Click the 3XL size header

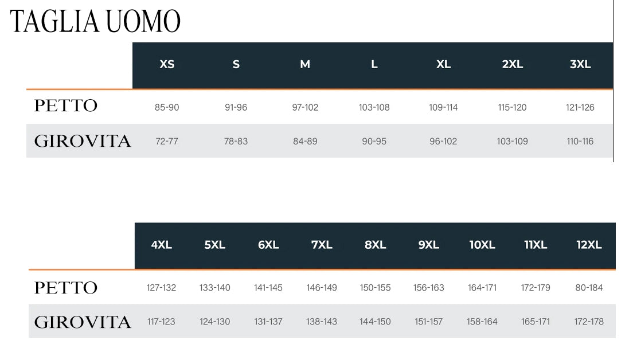point(580,65)
